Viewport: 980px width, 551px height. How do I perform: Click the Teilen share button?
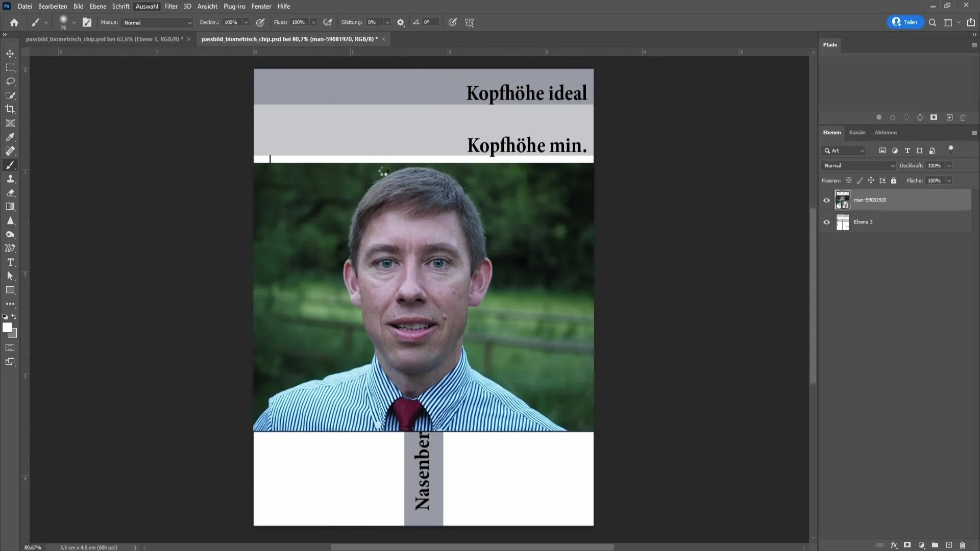point(904,22)
